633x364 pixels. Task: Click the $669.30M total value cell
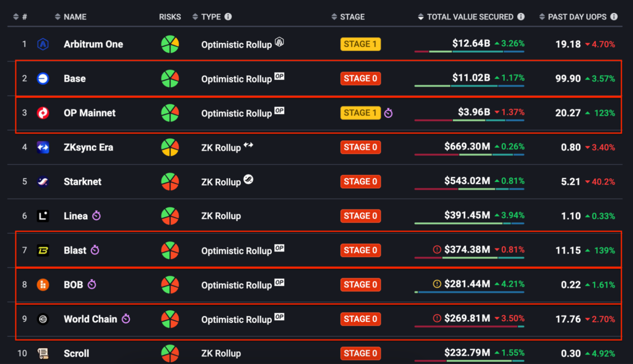(x=467, y=147)
